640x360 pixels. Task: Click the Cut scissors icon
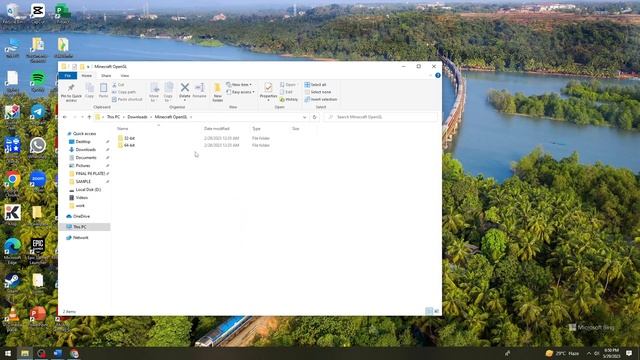coord(115,85)
